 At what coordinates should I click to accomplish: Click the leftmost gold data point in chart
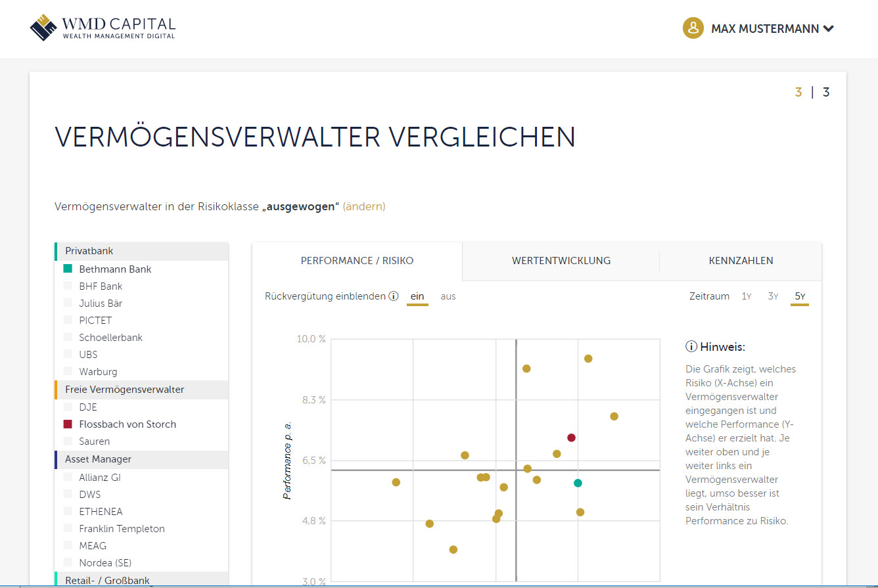tap(396, 482)
